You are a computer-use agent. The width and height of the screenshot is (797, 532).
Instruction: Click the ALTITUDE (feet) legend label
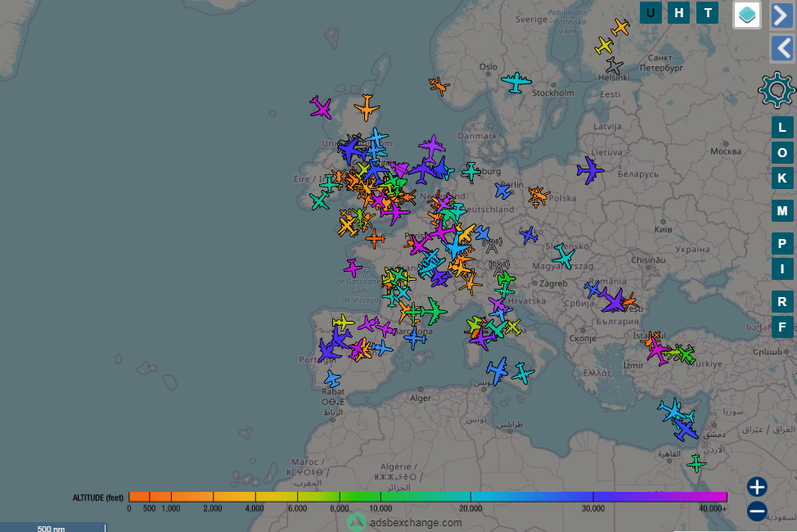98,498
